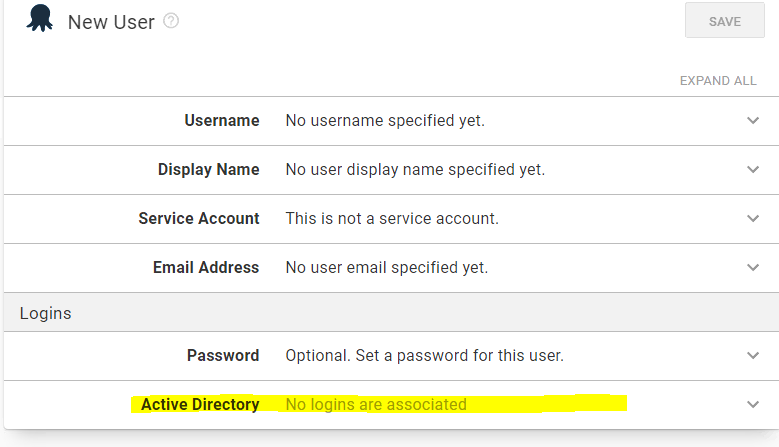Expand the Username row chevron
Screen dimensions: 779x447
[x=753, y=121]
